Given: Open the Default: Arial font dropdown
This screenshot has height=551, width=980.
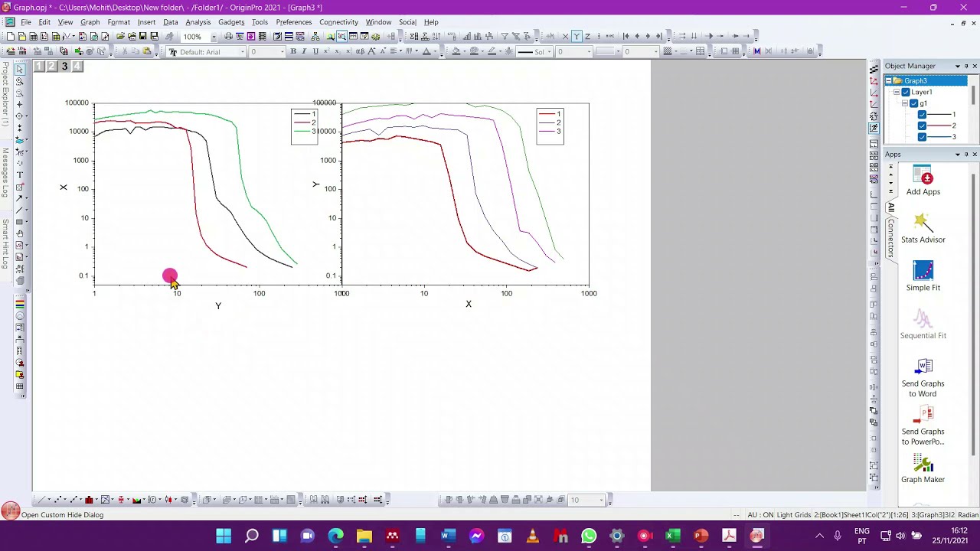Looking at the screenshot, I should (242, 52).
